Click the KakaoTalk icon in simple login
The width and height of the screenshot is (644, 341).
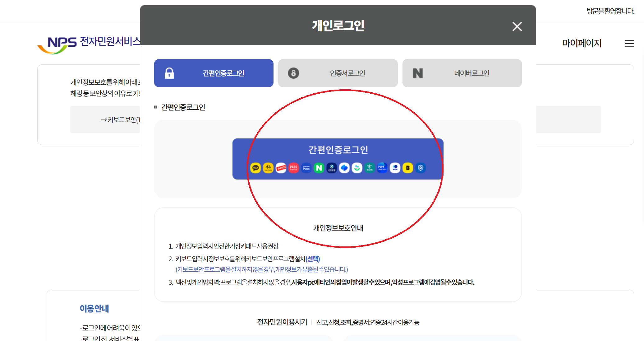[x=255, y=168]
